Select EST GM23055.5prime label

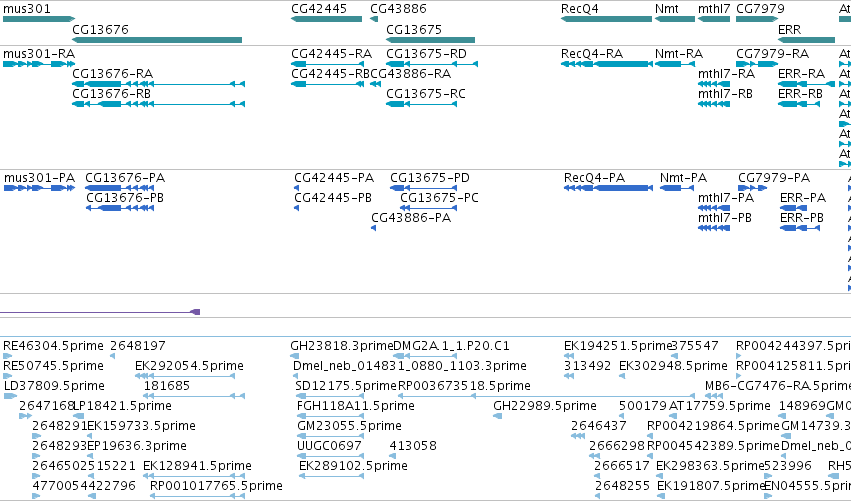click(x=350, y=426)
